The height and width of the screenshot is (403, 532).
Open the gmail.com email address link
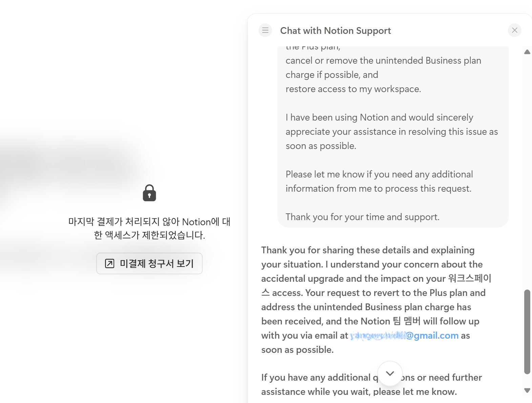[x=405, y=336]
